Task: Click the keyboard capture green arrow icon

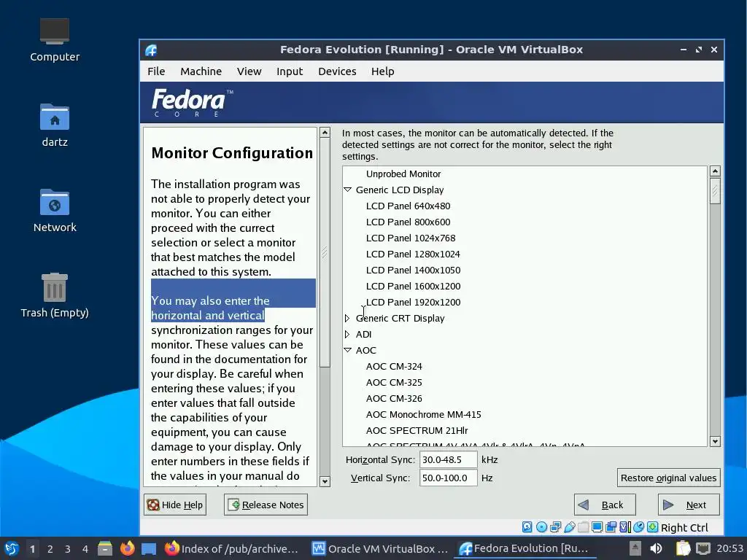Action: (653, 527)
